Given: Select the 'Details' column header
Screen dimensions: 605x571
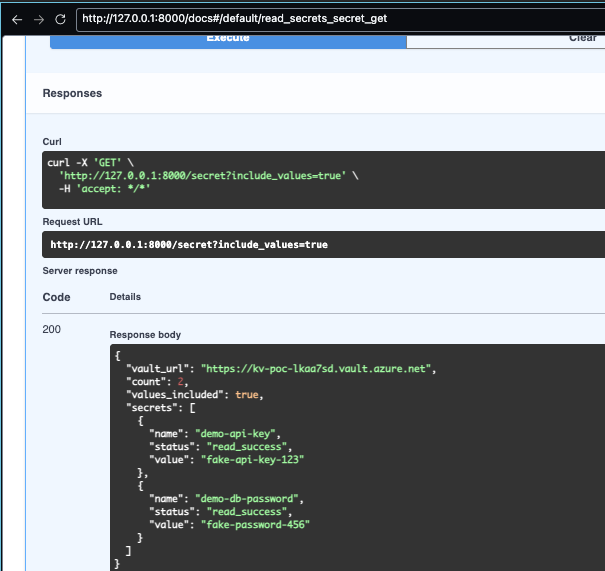Looking at the screenshot, I should point(125,297).
